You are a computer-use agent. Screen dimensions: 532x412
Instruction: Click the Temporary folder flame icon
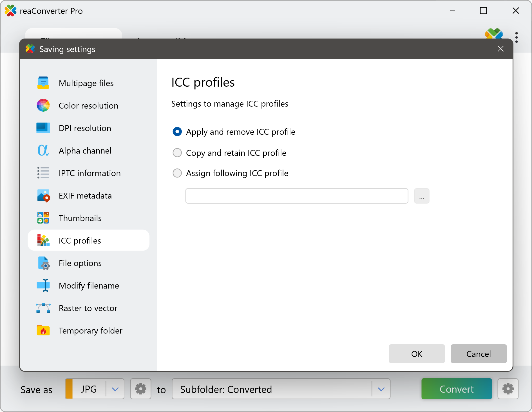tap(43, 330)
